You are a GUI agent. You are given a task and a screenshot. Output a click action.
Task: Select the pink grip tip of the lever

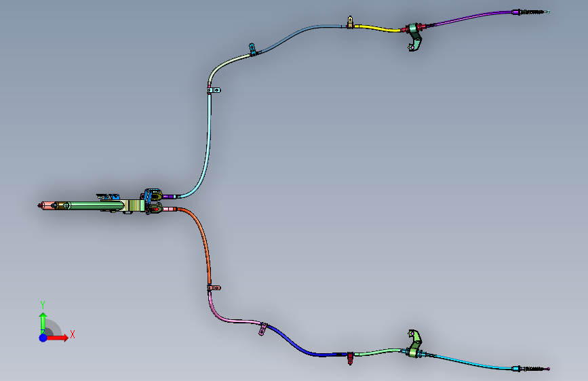pyautogui.click(x=47, y=205)
